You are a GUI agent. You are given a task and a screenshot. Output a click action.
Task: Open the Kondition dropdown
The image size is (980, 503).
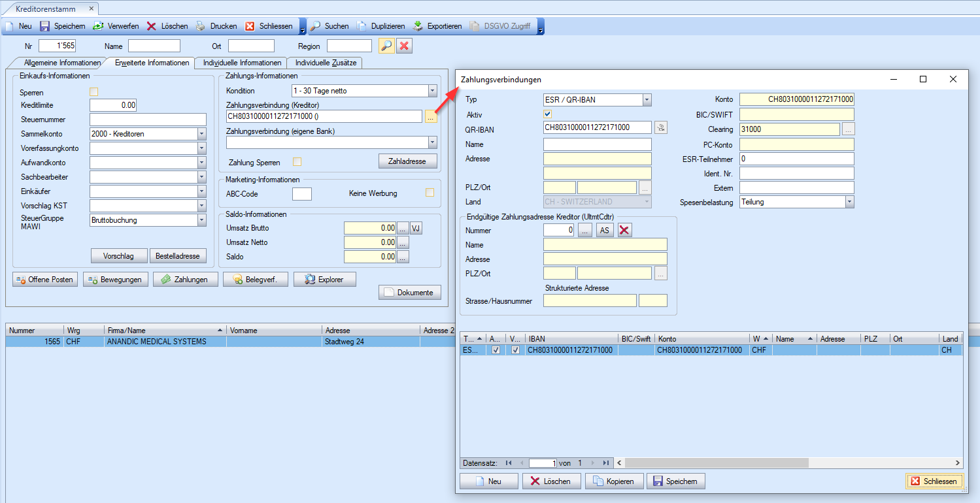point(432,91)
